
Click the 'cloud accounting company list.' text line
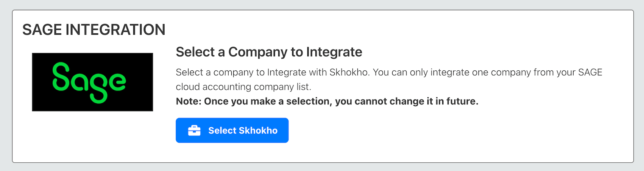tap(243, 87)
